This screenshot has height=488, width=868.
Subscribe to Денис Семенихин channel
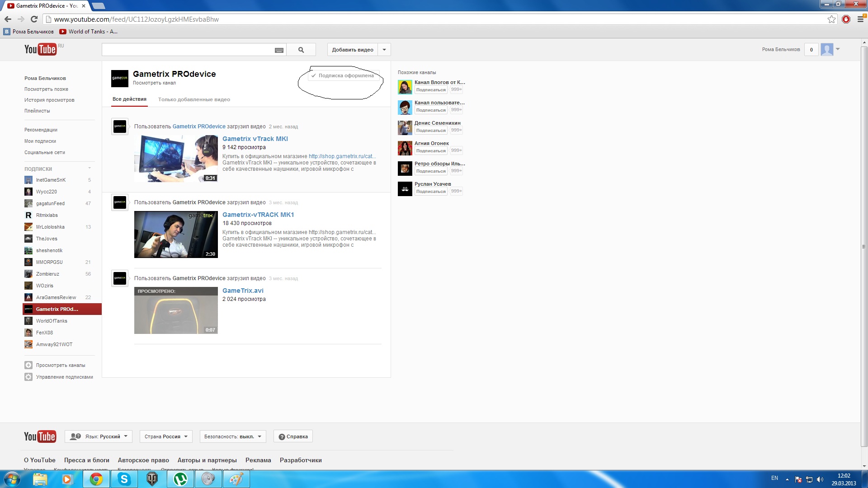click(431, 131)
